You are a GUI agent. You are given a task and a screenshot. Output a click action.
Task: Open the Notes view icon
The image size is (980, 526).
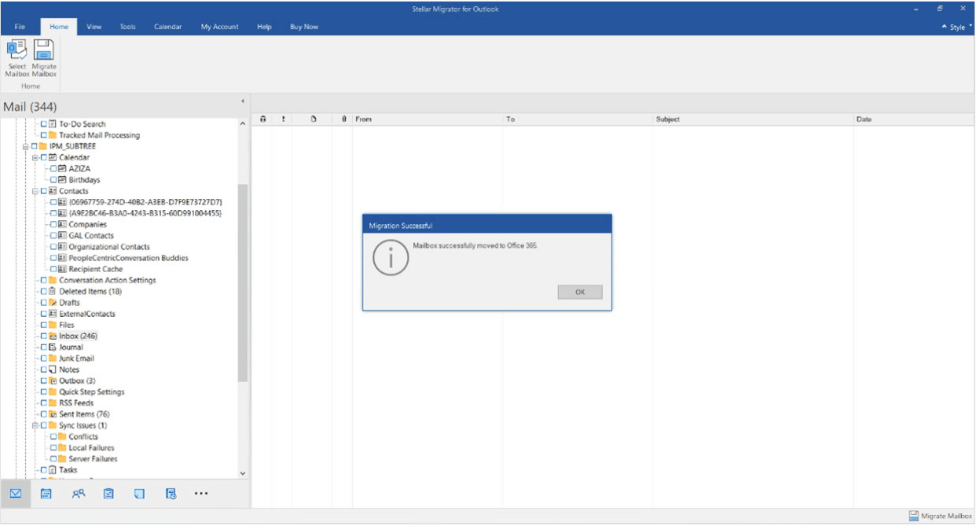(139, 493)
